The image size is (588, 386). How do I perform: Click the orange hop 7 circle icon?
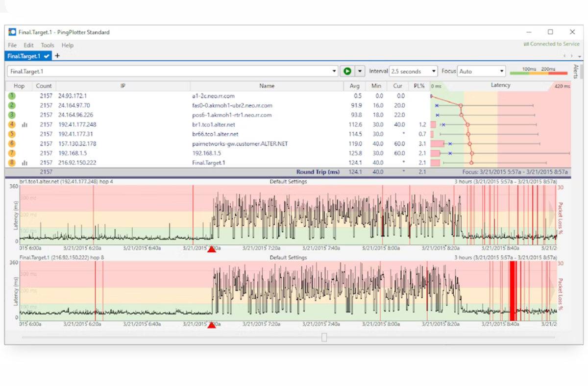tap(12, 153)
